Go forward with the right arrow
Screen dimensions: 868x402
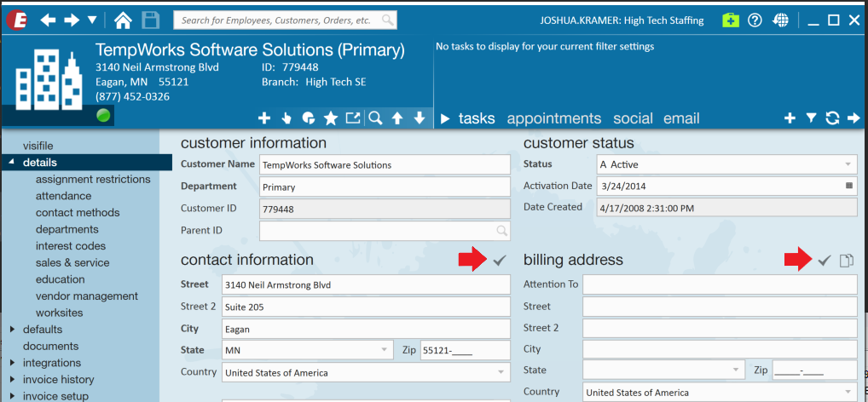click(72, 20)
